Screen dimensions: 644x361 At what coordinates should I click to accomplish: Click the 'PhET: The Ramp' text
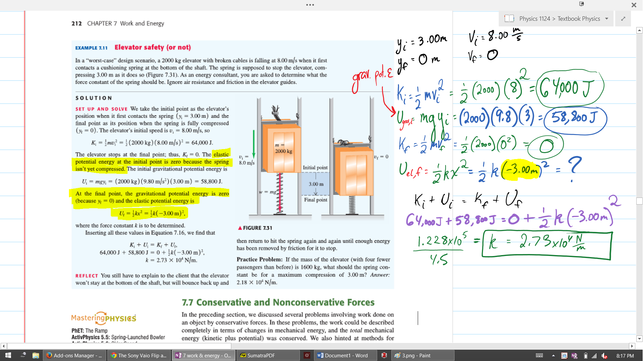[89, 330]
